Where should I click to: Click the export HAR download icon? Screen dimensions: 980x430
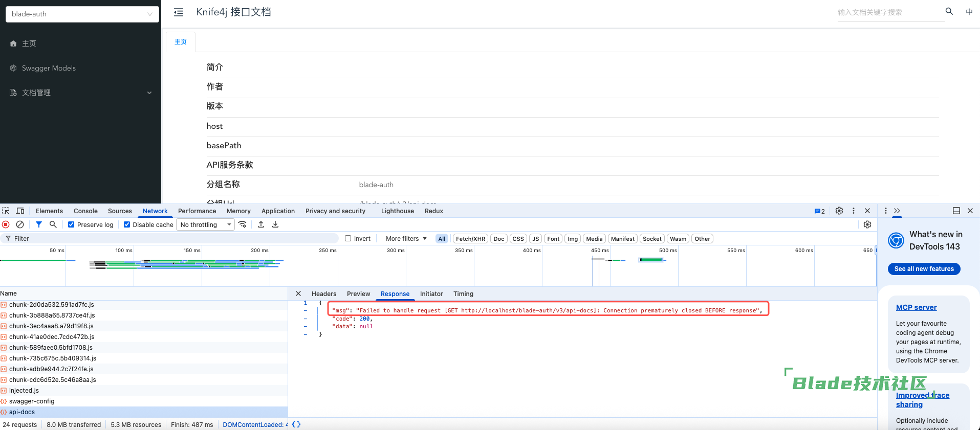tap(275, 224)
